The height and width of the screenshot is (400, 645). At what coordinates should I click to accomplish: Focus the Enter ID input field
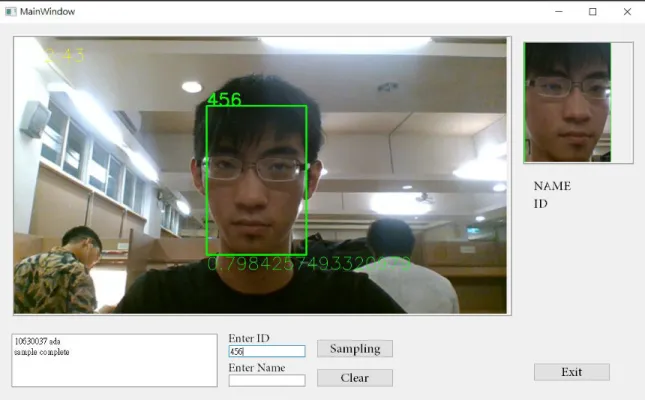coord(267,351)
